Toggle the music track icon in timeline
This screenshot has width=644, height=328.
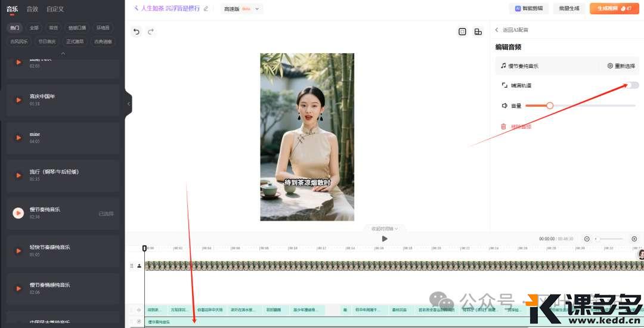[x=139, y=322]
